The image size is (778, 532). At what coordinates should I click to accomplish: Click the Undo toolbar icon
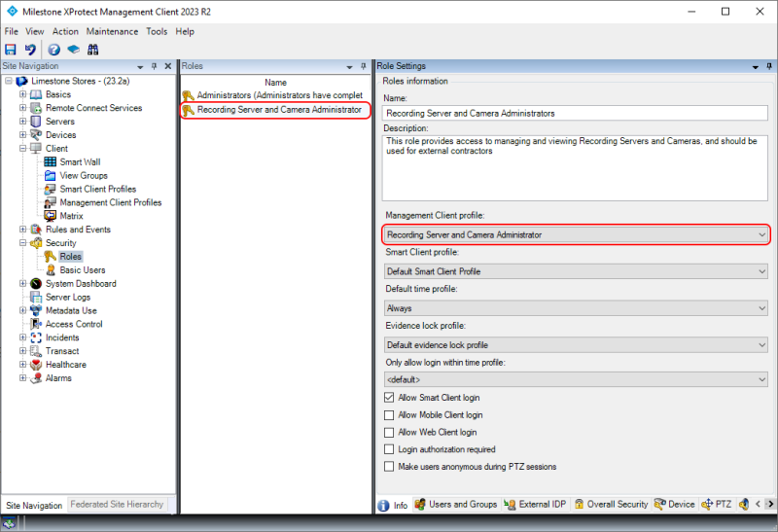pyautogui.click(x=30, y=50)
